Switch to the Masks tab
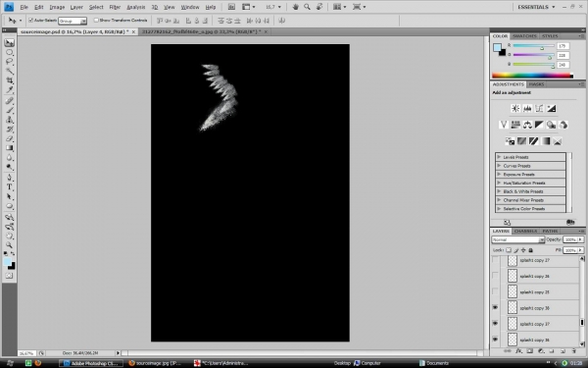 click(x=536, y=84)
